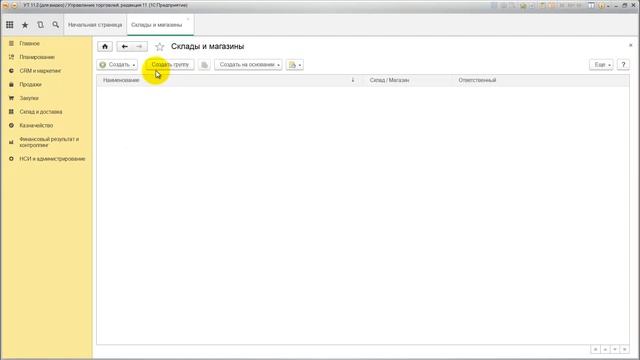Click the Склад / Магазин column header
640x360 pixels.
click(x=389, y=80)
